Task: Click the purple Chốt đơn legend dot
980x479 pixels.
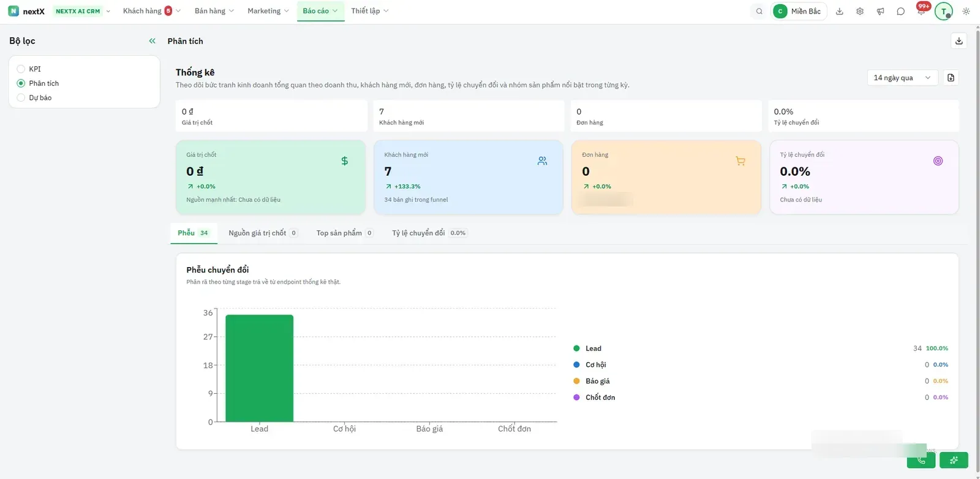Action: (576, 397)
